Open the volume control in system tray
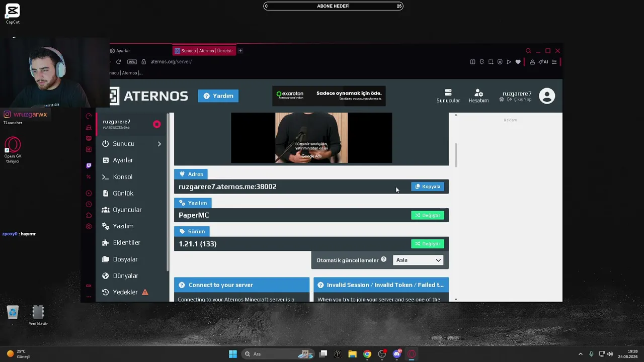 (x=610, y=354)
